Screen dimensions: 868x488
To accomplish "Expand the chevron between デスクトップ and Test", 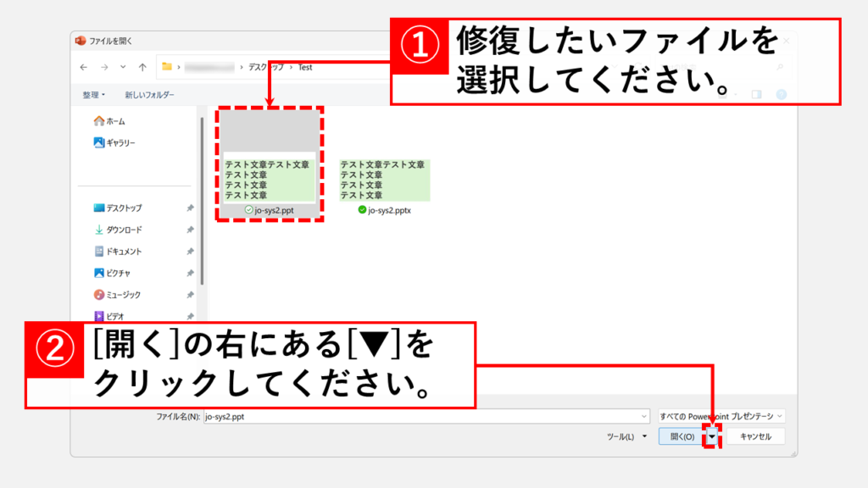I will pyautogui.click(x=292, y=67).
